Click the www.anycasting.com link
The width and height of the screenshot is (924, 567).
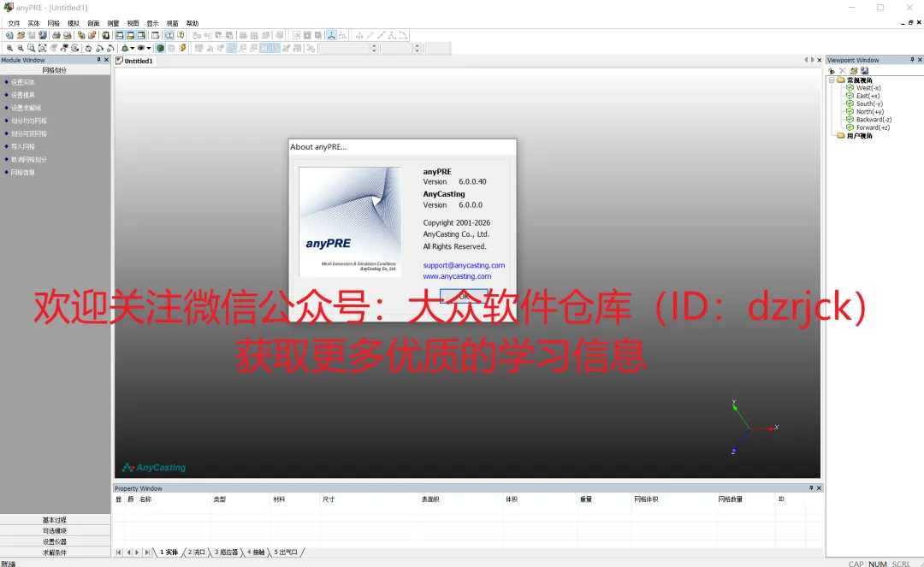click(457, 276)
